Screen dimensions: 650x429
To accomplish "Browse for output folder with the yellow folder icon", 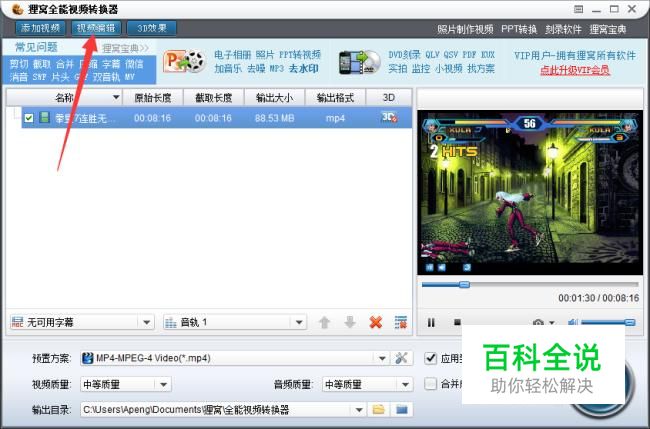I will tap(378, 410).
